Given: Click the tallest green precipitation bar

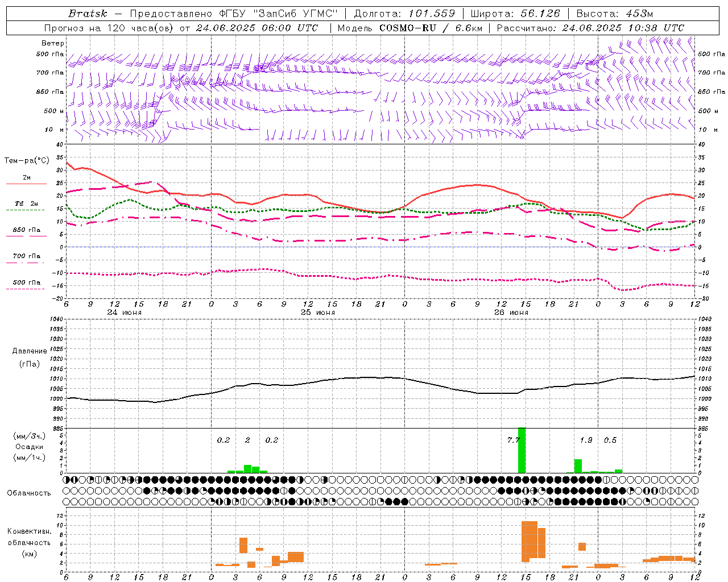Looking at the screenshot, I should (x=522, y=450).
